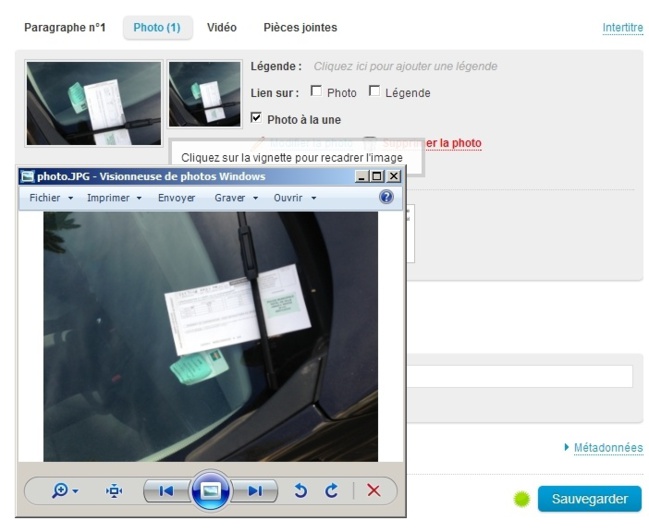Switch to the Vidéo tab
Image resolution: width=649 pixels, height=532 pixels.
221,28
